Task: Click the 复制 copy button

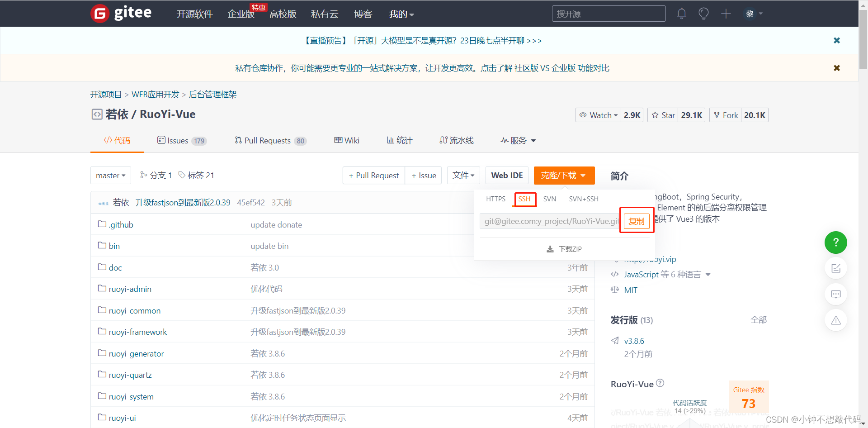Action: [x=637, y=221]
